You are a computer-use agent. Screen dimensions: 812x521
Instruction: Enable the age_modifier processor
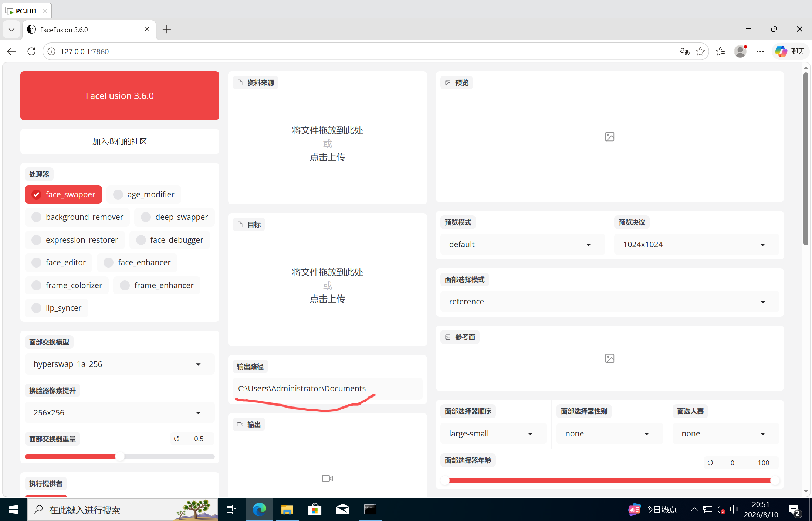coord(144,194)
